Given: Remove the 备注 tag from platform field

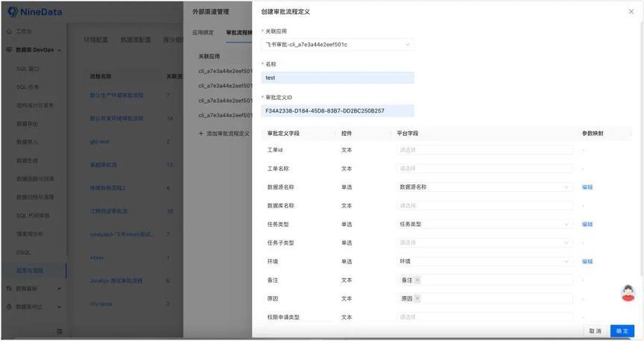Looking at the screenshot, I should tap(417, 280).
